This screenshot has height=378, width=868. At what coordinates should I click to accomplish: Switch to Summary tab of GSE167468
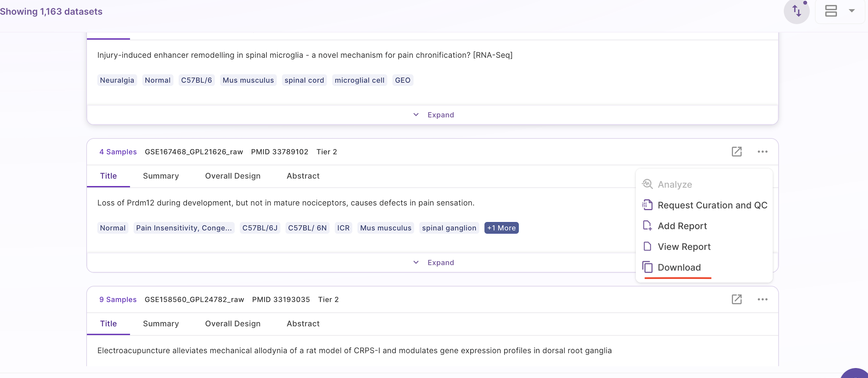(x=161, y=176)
